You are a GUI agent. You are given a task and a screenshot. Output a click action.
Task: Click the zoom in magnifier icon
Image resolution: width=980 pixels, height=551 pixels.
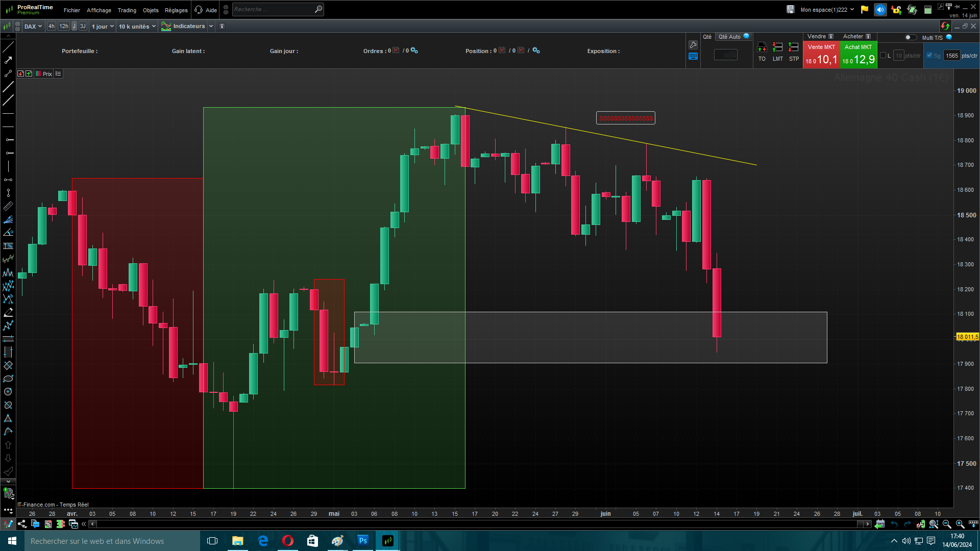(x=960, y=524)
